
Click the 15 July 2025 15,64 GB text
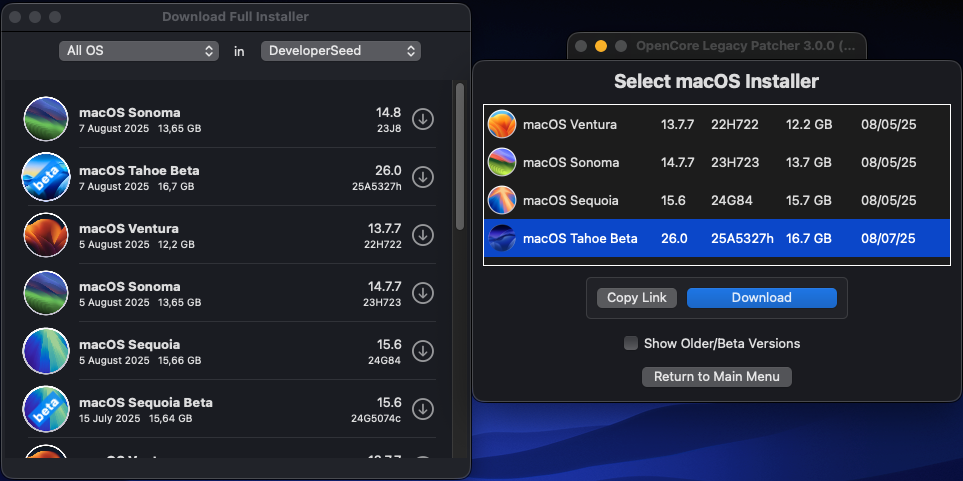(x=136, y=418)
